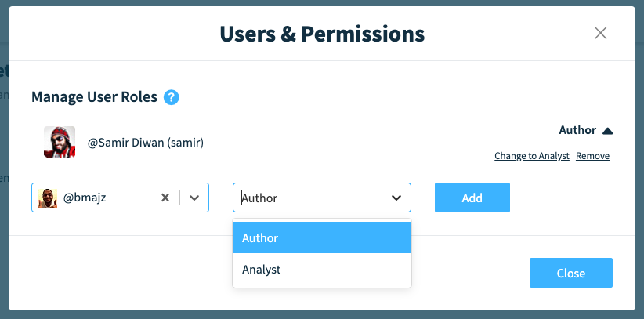Click the Users & Permissions dialog title
This screenshot has height=319, width=644.
[x=322, y=34]
